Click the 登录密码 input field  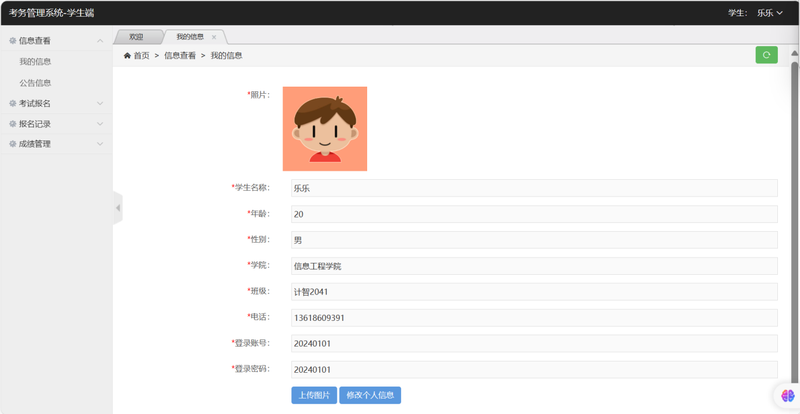tap(534, 370)
